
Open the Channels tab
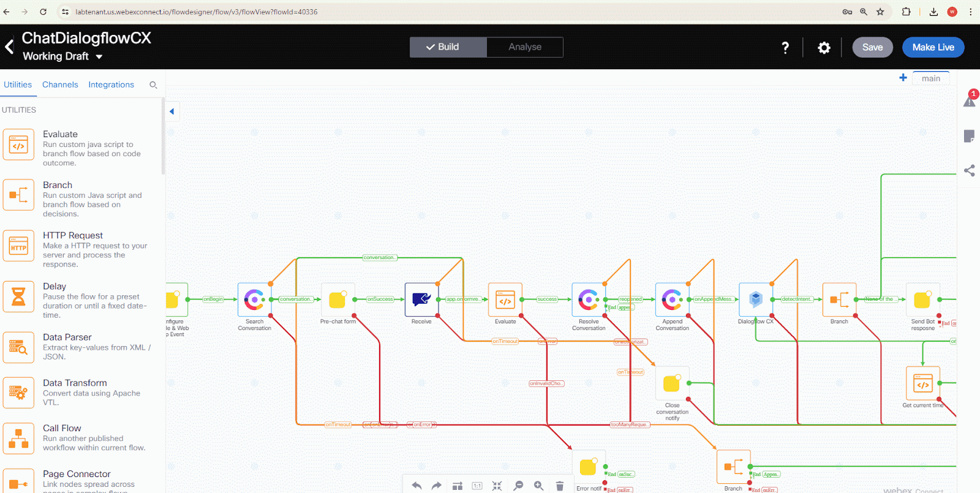click(x=60, y=85)
